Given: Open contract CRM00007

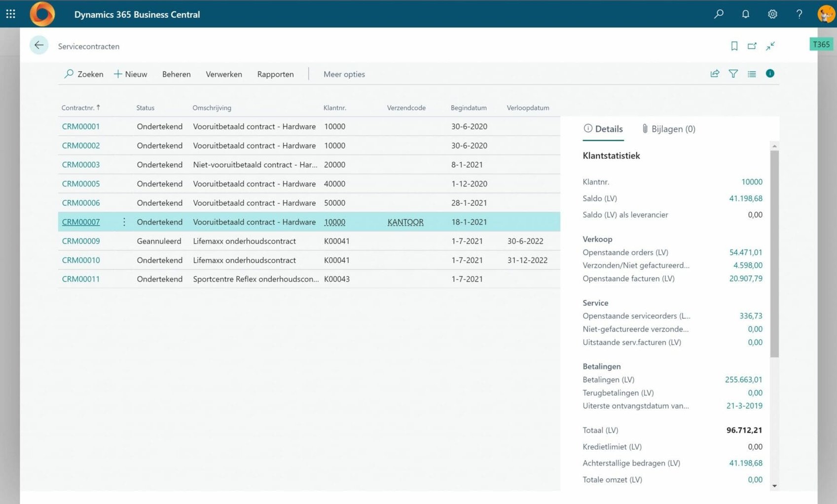Looking at the screenshot, I should click(81, 222).
